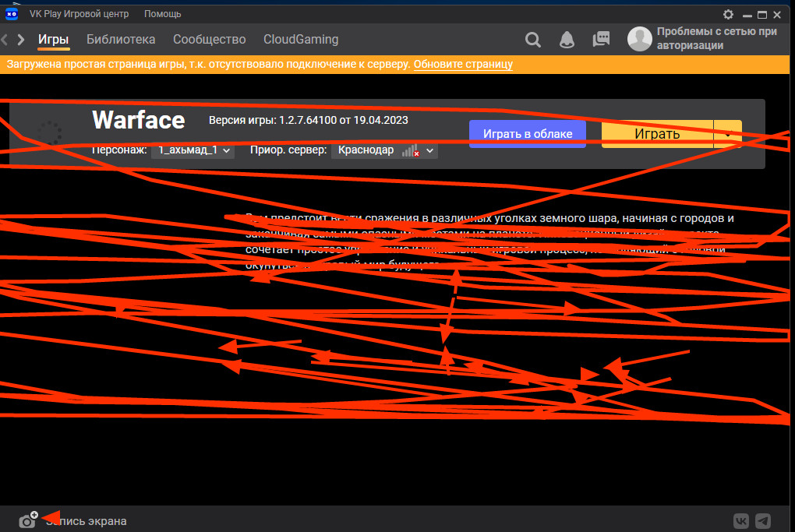Expand arrow next to Играть button

(x=727, y=134)
